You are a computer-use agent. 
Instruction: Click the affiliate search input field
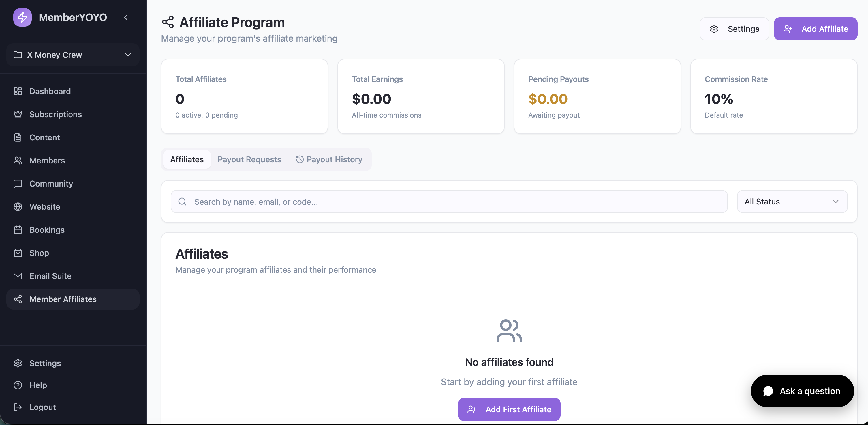tap(438, 201)
